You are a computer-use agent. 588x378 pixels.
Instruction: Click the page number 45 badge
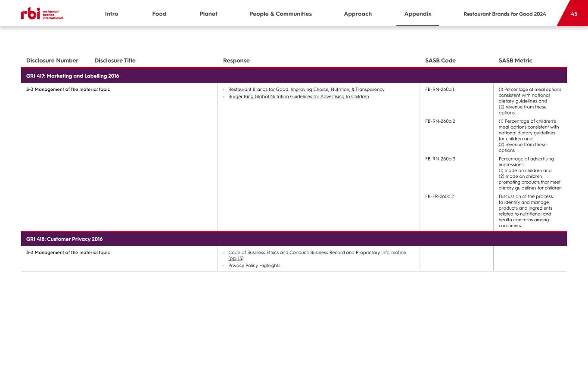(574, 14)
